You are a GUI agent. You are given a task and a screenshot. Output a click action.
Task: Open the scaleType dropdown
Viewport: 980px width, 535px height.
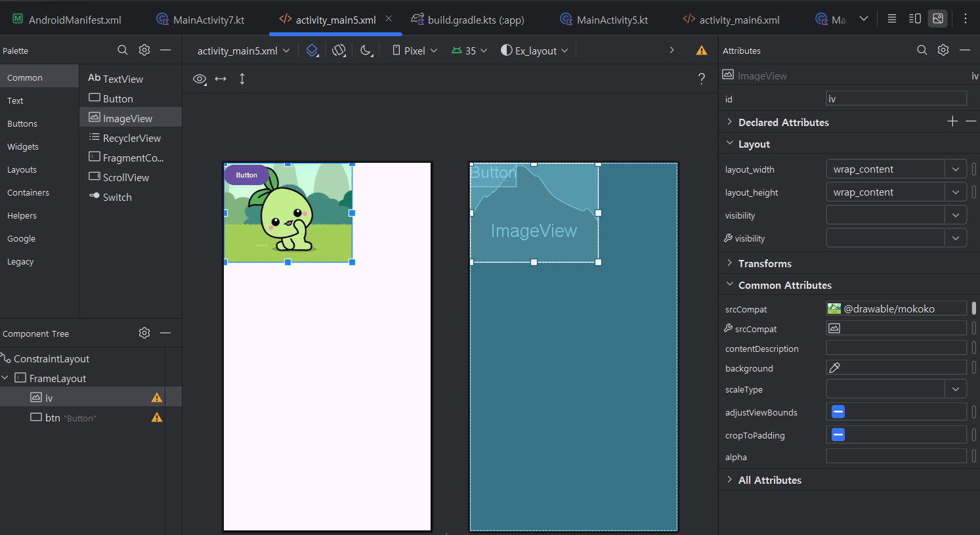(x=956, y=389)
